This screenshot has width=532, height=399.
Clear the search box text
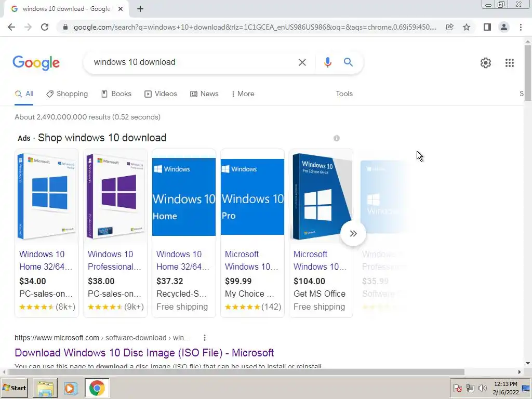(x=302, y=62)
